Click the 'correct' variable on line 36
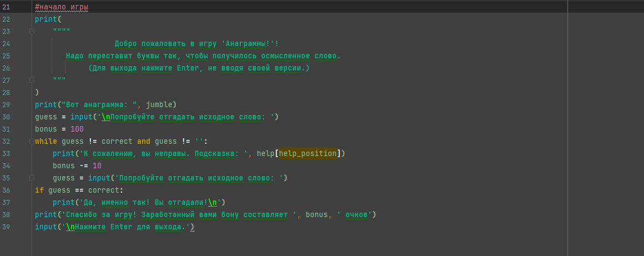This screenshot has height=256, width=644. (x=104, y=190)
